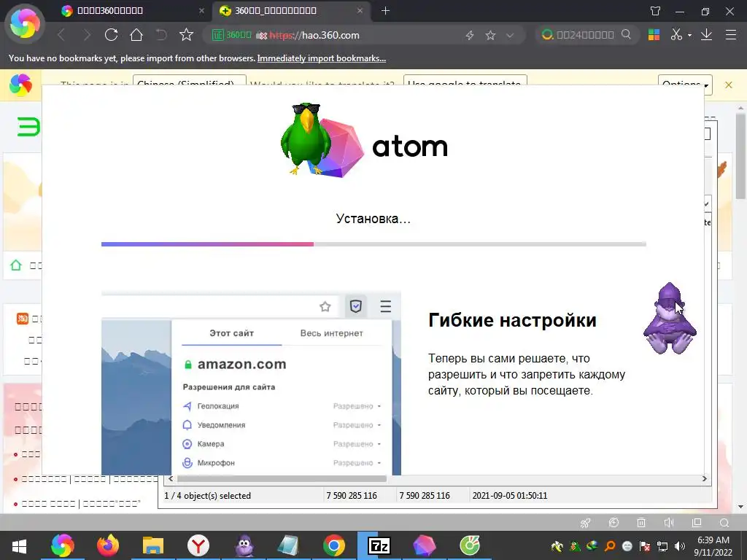
Task: Open Камера permission dropdown
Action: point(357,444)
